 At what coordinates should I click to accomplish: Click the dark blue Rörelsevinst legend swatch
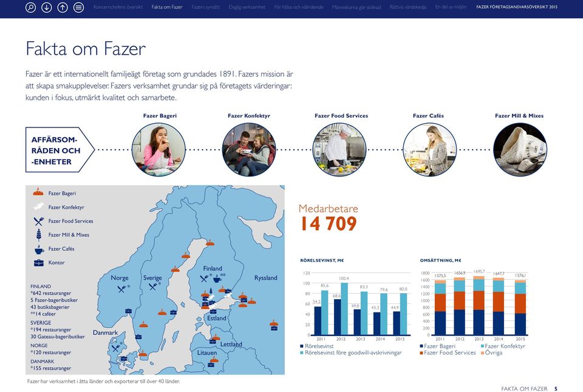[x=302, y=346]
